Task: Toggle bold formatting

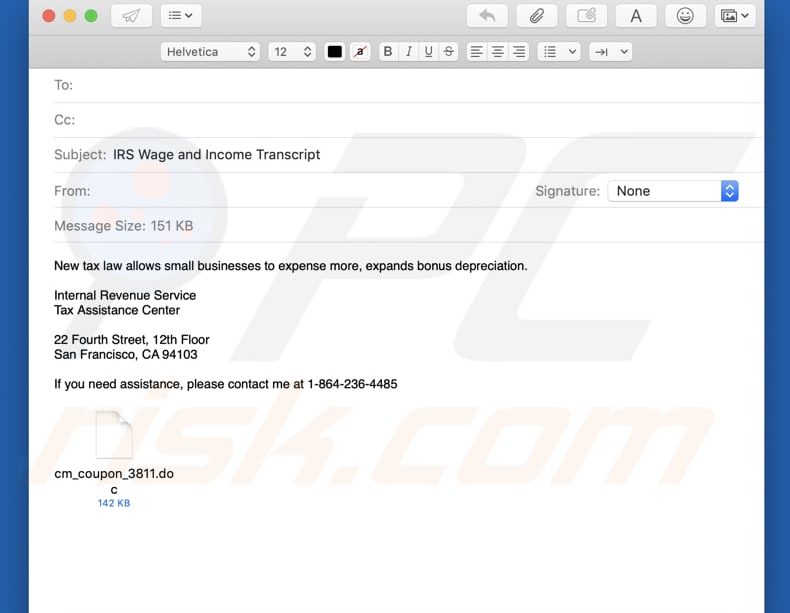Action: 387,52
